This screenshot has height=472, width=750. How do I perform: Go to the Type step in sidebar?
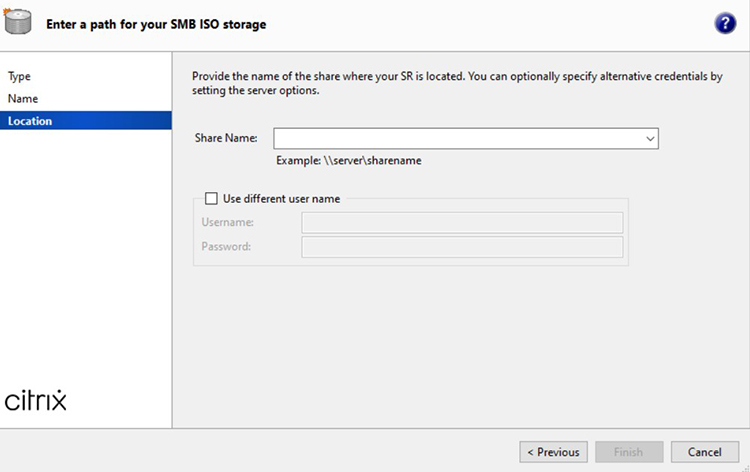19,76
